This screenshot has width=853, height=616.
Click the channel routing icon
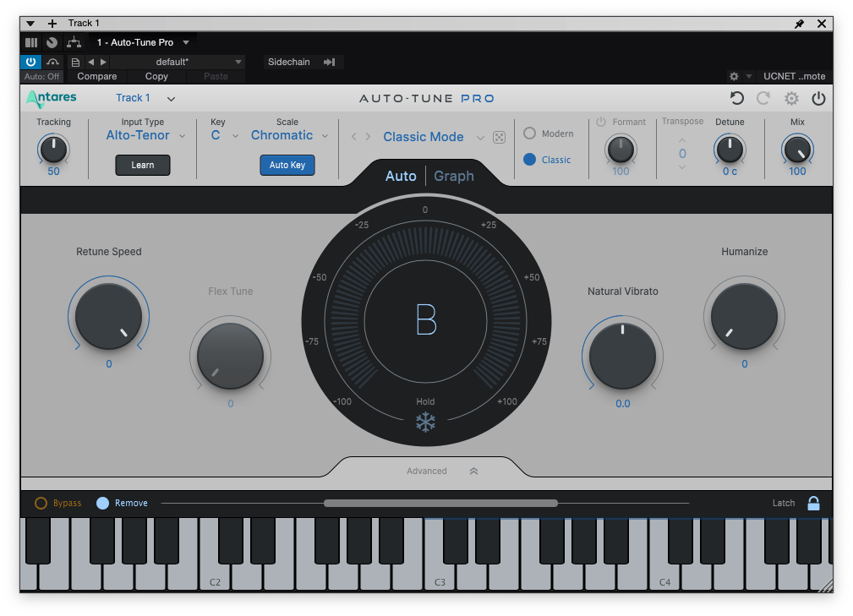74,42
